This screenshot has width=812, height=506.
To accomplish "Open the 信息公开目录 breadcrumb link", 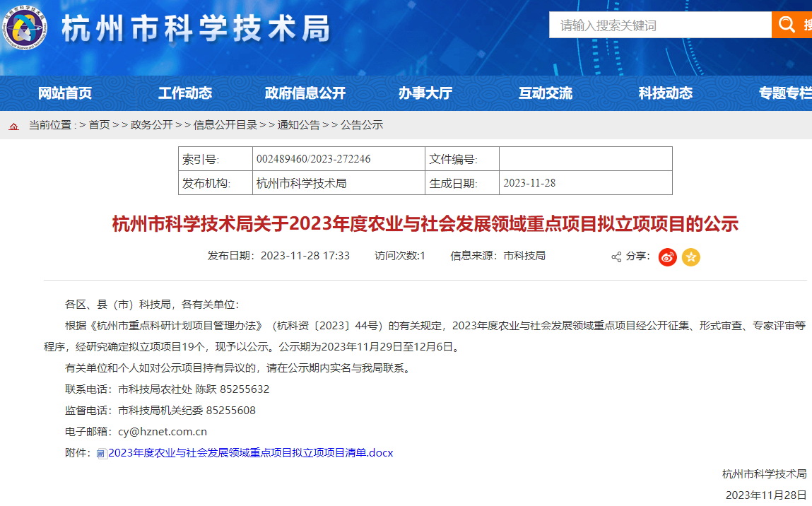I will pyautogui.click(x=225, y=125).
